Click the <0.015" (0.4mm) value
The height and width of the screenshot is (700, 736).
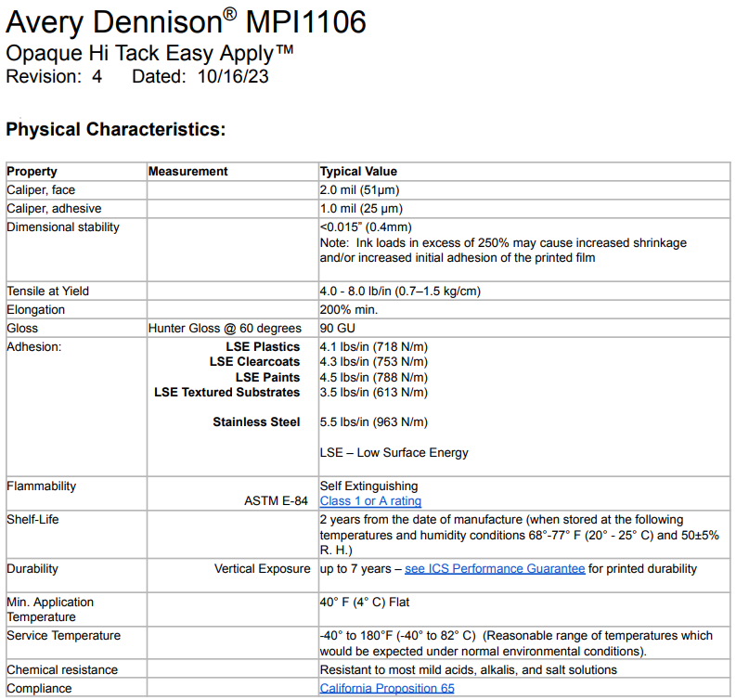click(366, 227)
